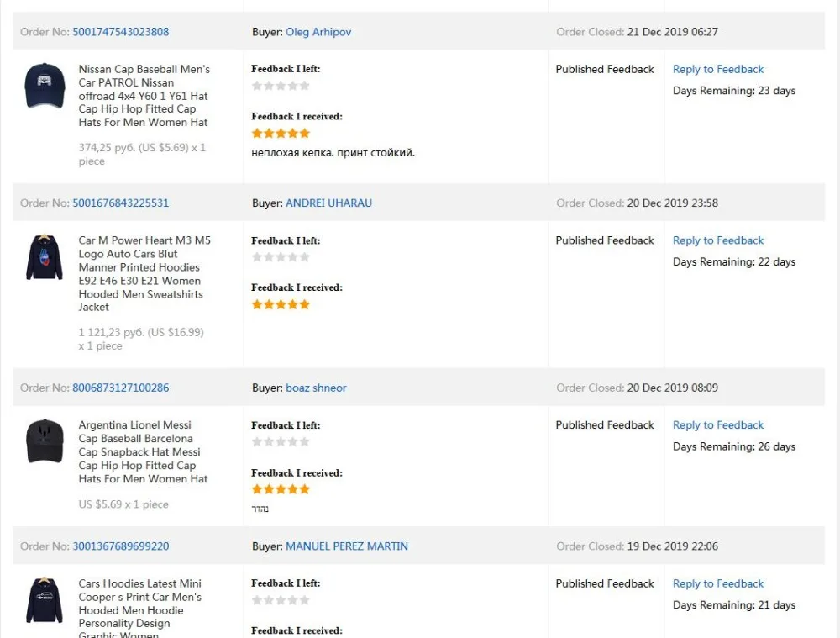Open the Mini Cooper hoodie thumbnail
Viewport: 840px width, 638px height.
(x=45, y=600)
